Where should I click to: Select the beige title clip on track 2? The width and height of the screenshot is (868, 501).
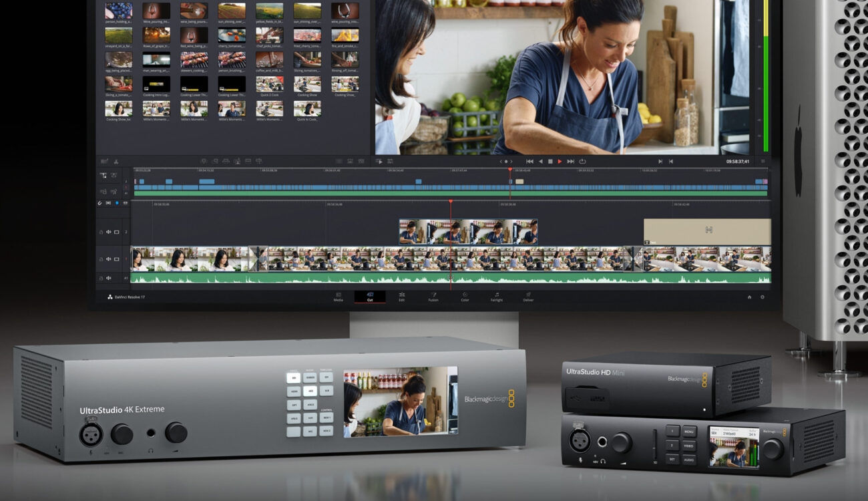(707, 232)
